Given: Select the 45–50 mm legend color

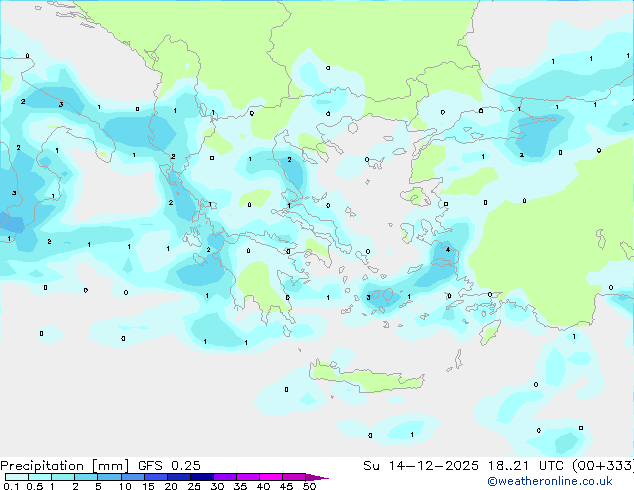Looking at the screenshot, I should pos(294,477).
